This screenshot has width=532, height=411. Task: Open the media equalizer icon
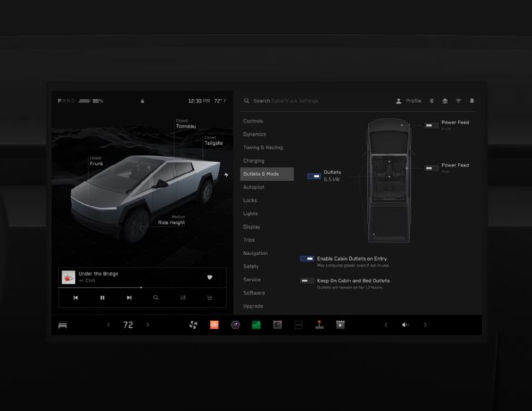click(x=183, y=297)
